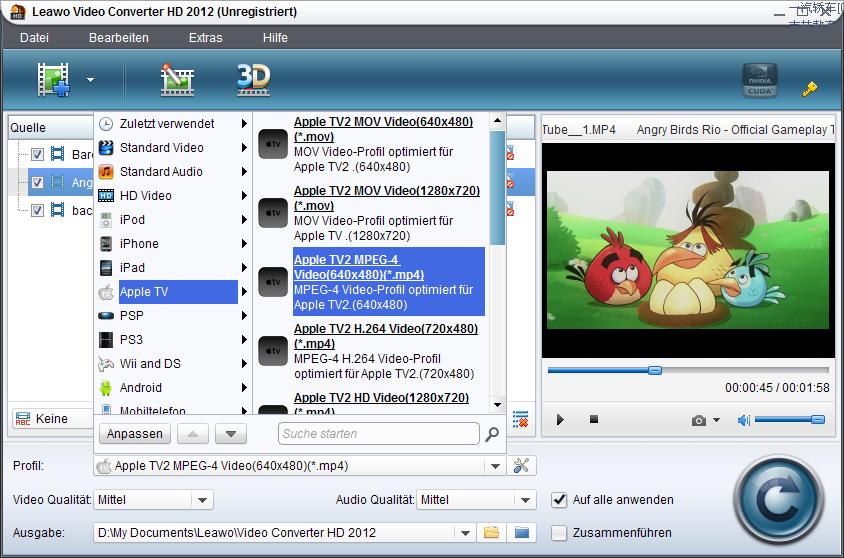Open Audio Qualität dropdown

525,500
